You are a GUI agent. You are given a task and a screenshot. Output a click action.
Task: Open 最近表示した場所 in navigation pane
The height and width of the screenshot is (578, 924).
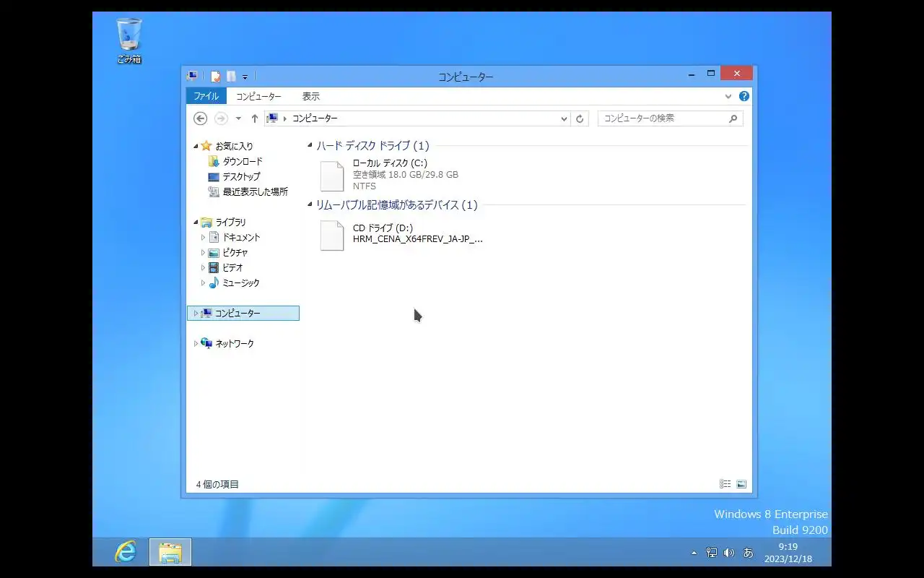click(255, 191)
